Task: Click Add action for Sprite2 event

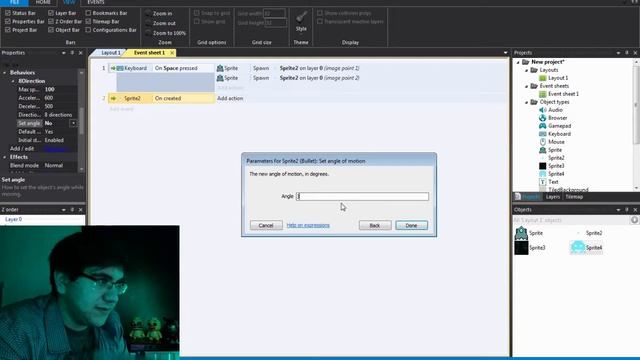Action: click(x=230, y=98)
